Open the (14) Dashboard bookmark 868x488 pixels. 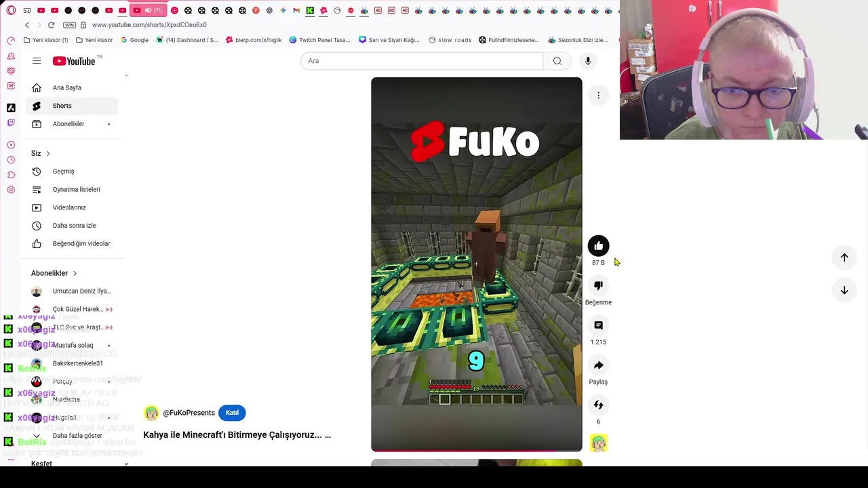click(187, 40)
